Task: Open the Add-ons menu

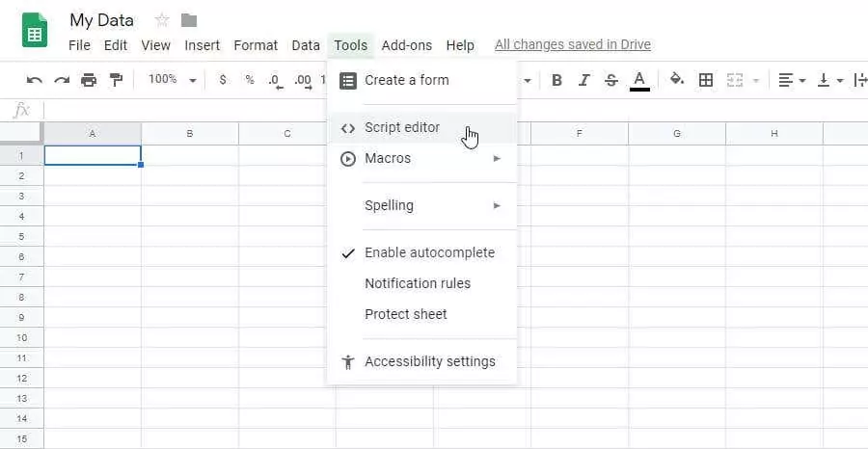Action: point(407,45)
